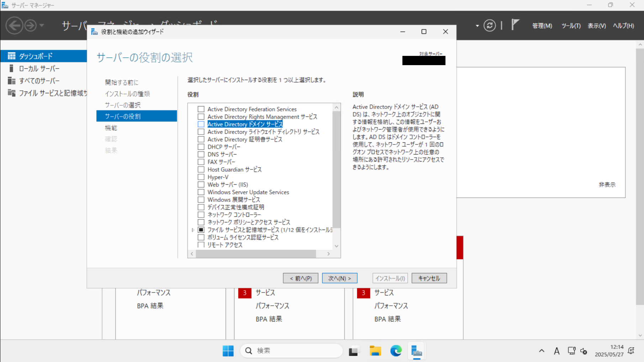The width and height of the screenshot is (644, 362).
Task: Open Task View from the taskbar
Action: click(353, 351)
